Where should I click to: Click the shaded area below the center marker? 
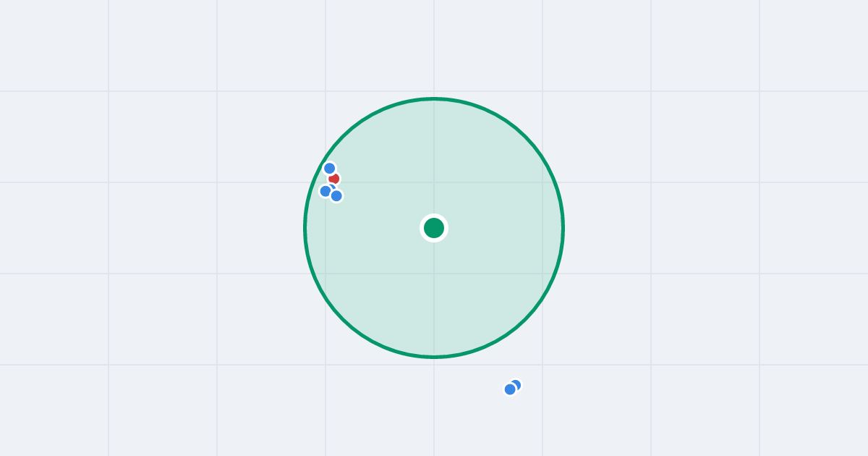[x=434, y=297]
